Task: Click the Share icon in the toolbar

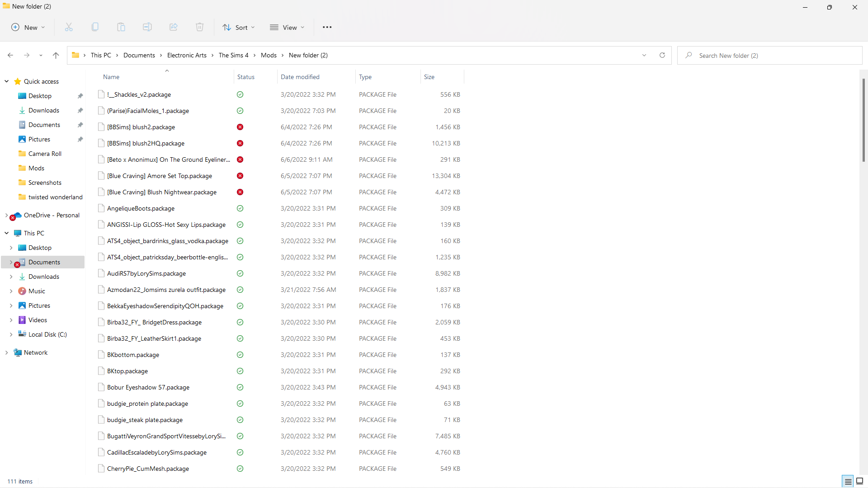Action: pyautogui.click(x=174, y=27)
